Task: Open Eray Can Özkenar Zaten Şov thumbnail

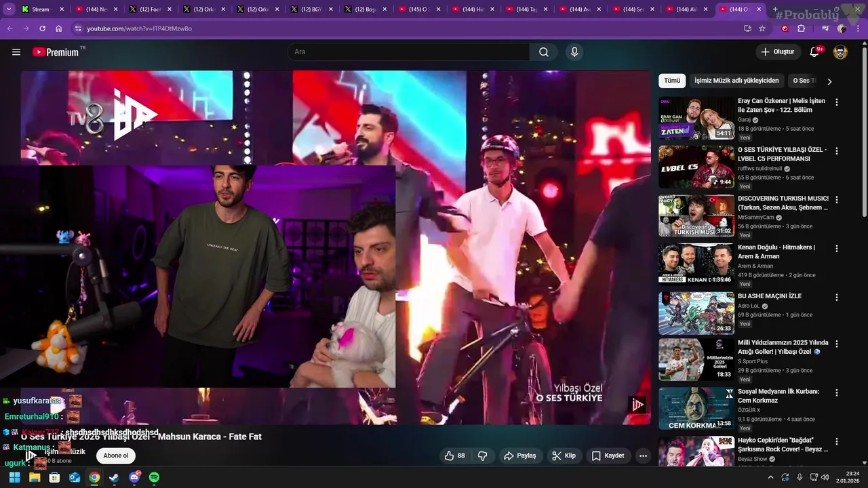Action: coord(696,118)
